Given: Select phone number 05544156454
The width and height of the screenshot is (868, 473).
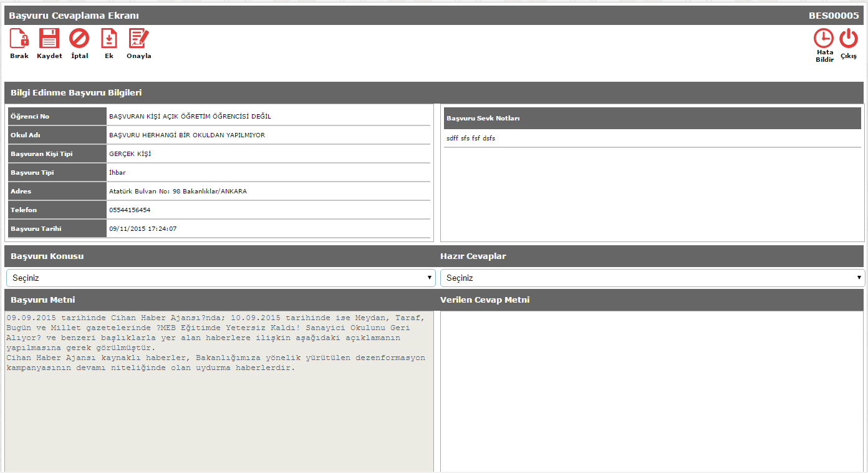Looking at the screenshot, I should [130, 210].
